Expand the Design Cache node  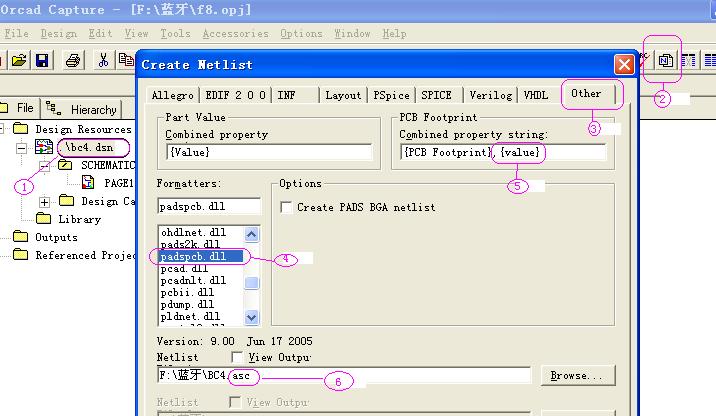pos(44,202)
